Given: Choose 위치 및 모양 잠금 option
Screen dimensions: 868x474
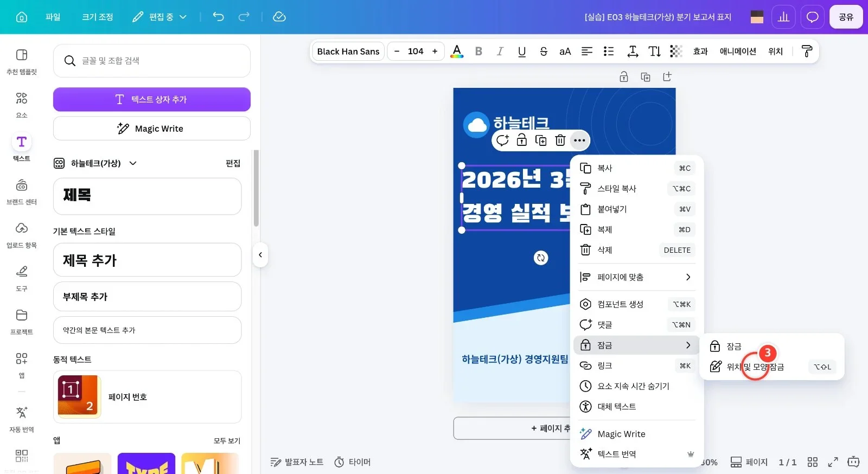Looking at the screenshot, I should click(x=771, y=367).
